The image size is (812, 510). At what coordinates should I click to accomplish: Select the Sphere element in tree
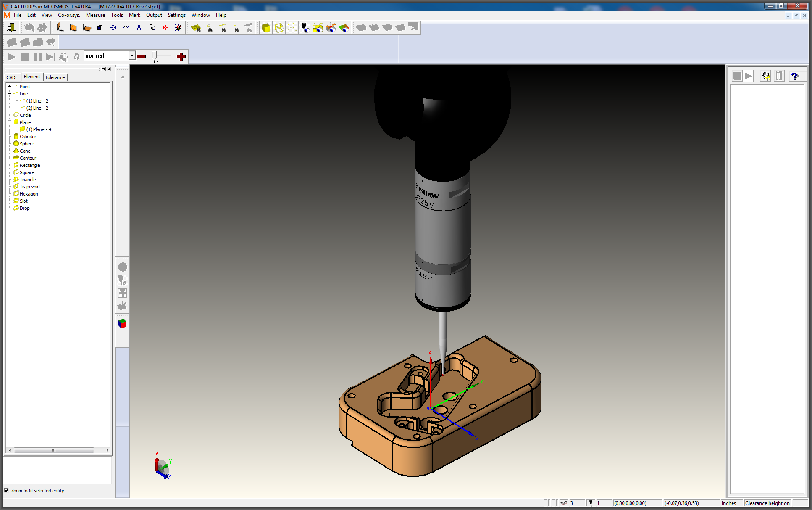click(27, 144)
